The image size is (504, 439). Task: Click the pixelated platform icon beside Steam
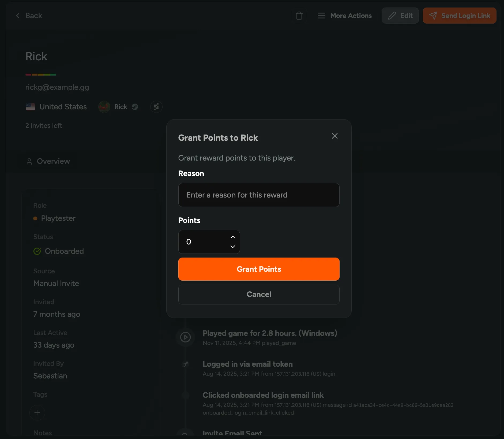156,107
